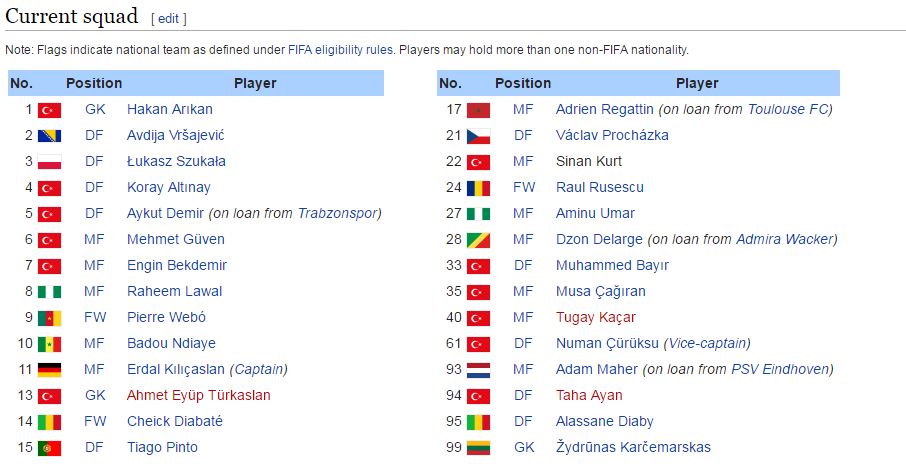Click the flag icon beside Raul Rusescu
Image resolution: width=906 pixels, height=467 pixels.
click(479, 188)
